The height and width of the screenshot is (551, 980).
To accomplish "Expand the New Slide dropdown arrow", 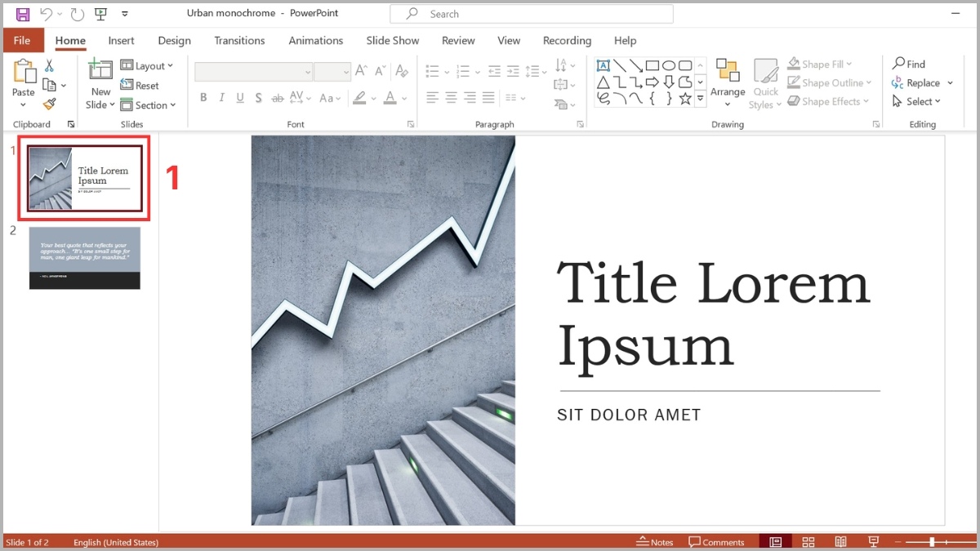I will click(111, 104).
